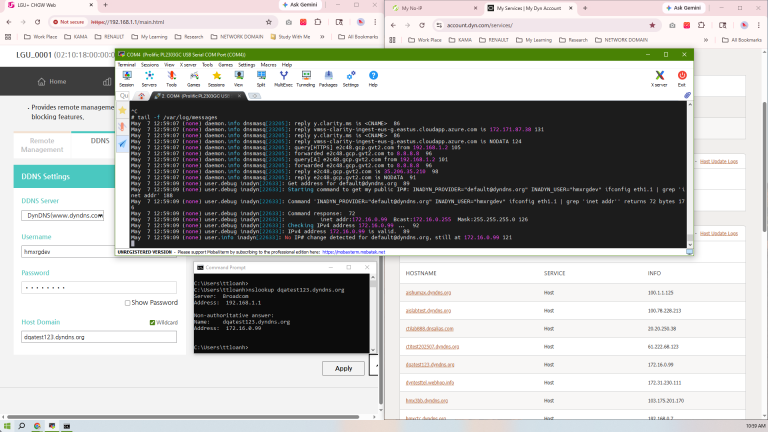
Task: Open the asjkanzx.dyndns.org hostname link
Action: tap(428, 292)
